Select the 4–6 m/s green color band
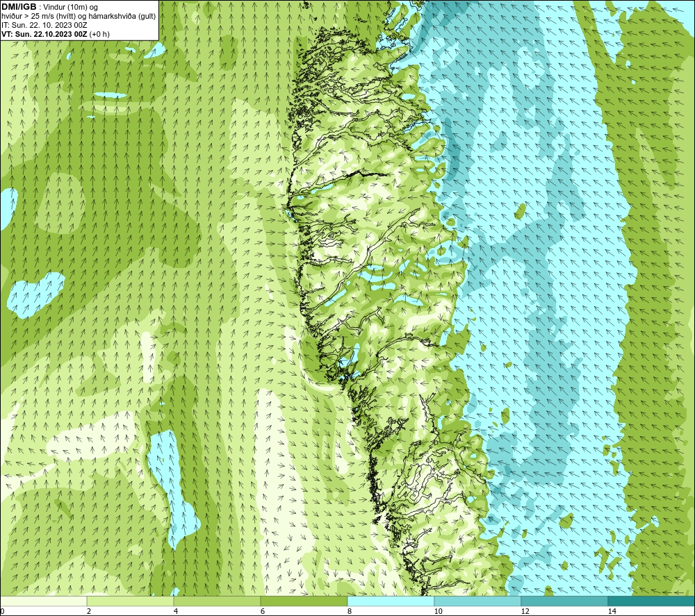The height and width of the screenshot is (616, 695). (217, 601)
